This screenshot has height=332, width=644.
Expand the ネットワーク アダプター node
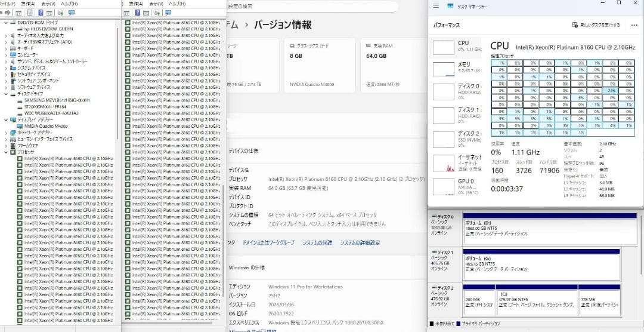tap(6, 133)
